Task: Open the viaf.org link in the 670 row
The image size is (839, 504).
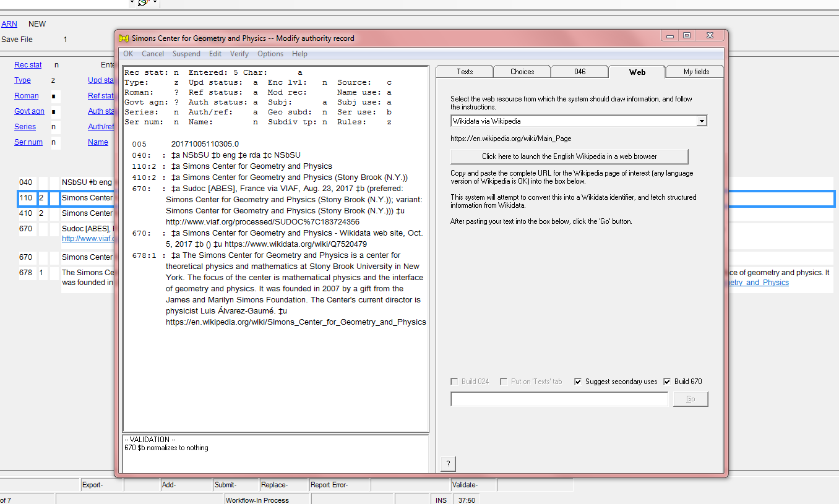Action: coord(88,239)
